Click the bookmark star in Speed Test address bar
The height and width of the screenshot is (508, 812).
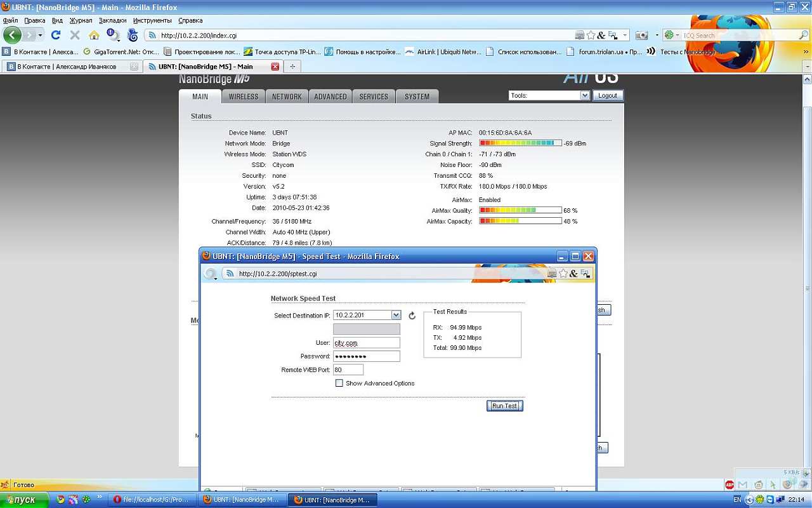click(x=563, y=274)
